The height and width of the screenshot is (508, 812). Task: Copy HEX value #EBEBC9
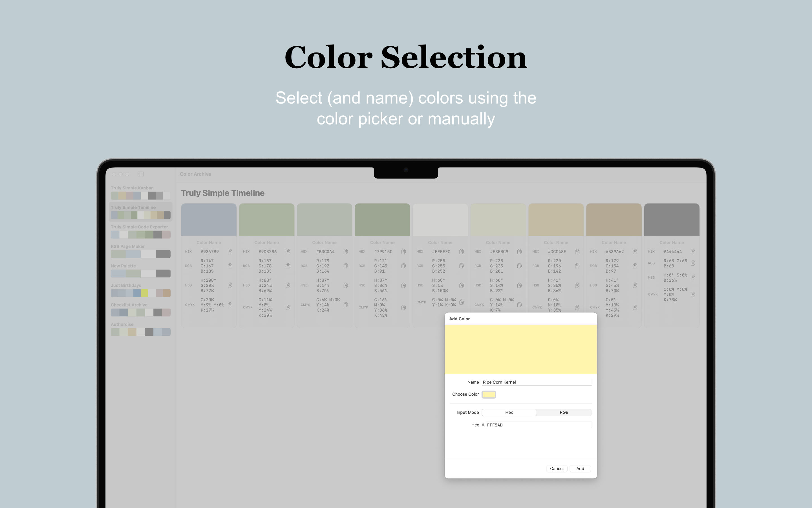(519, 252)
